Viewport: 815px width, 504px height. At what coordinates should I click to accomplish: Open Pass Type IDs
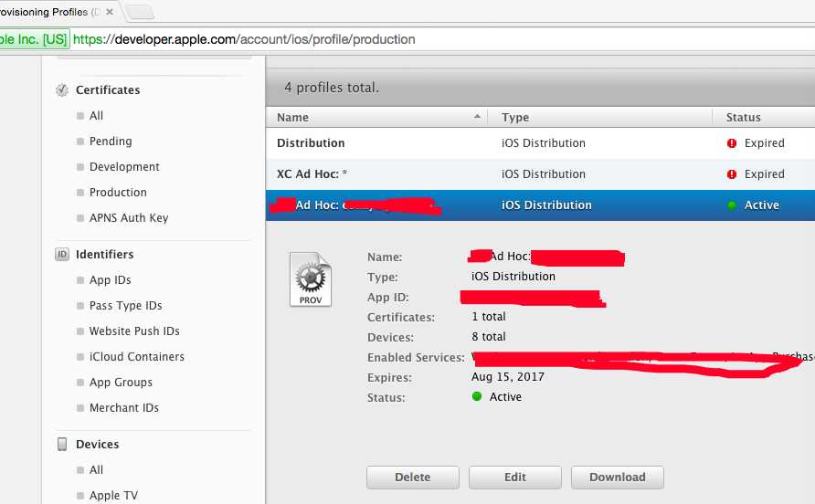tap(126, 306)
